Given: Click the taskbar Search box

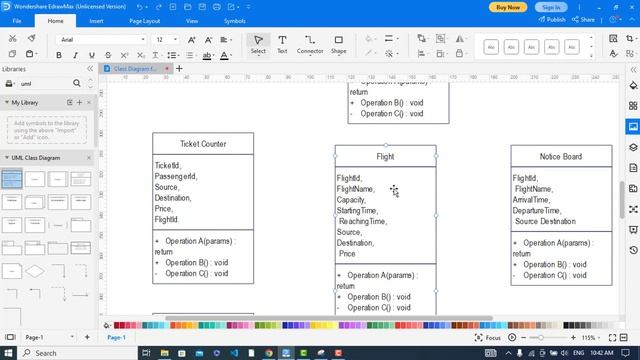Looking at the screenshot, I should (x=78, y=353).
